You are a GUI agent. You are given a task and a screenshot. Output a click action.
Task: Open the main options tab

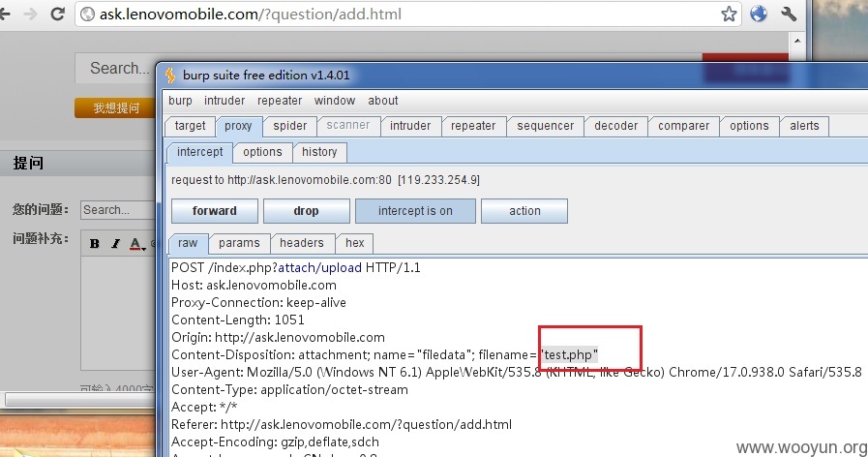point(749,126)
